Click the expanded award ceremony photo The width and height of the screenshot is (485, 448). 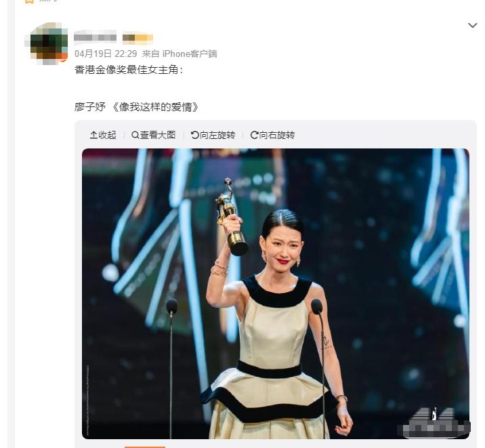[276, 293]
